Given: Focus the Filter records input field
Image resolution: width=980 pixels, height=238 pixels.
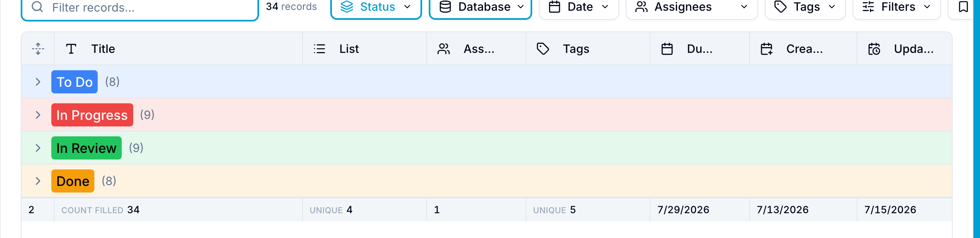Looking at the screenshot, I should 140,7.
